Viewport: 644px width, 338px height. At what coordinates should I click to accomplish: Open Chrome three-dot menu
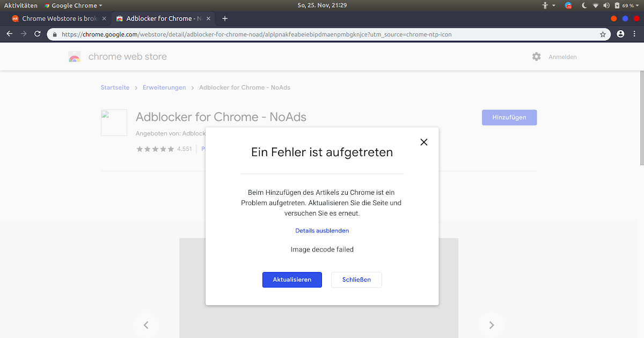(635, 34)
